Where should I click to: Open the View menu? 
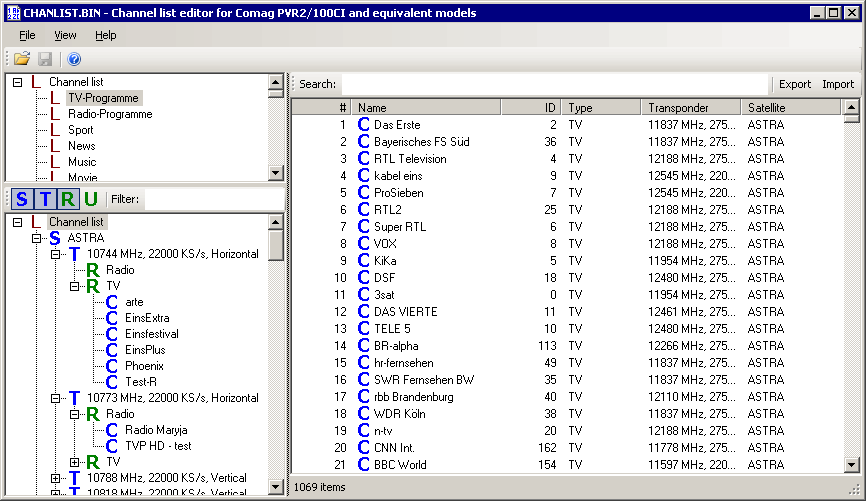pos(65,35)
